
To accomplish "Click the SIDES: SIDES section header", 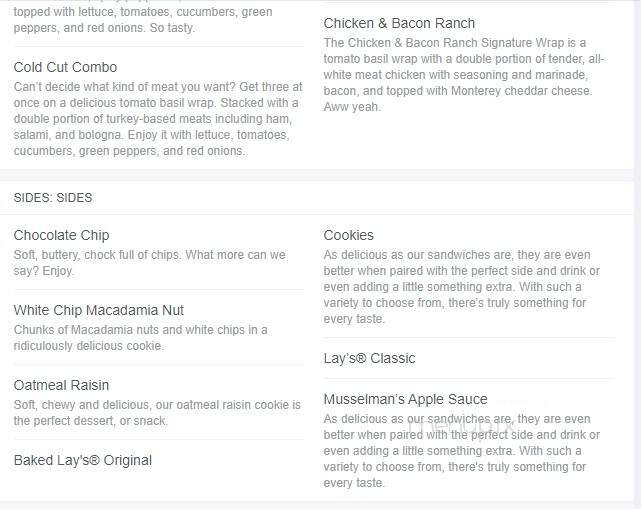I will tap(53, 198).
